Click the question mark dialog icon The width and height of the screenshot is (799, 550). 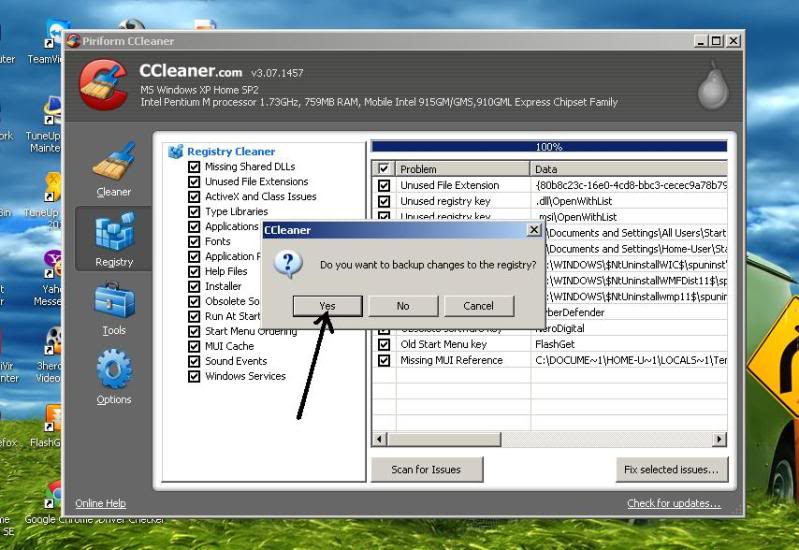click(288, 264)
